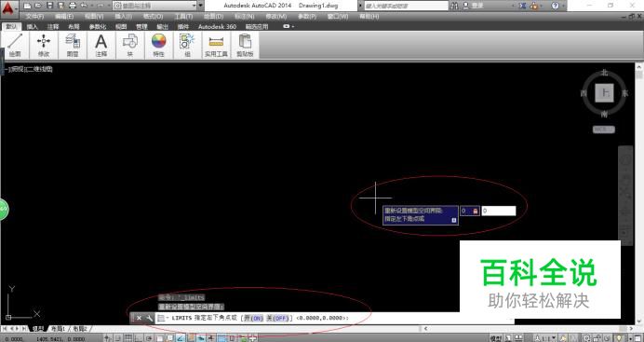Open the 插入(I) menu
The width and height of the screenshot is (644, 342).
[123, 17]
